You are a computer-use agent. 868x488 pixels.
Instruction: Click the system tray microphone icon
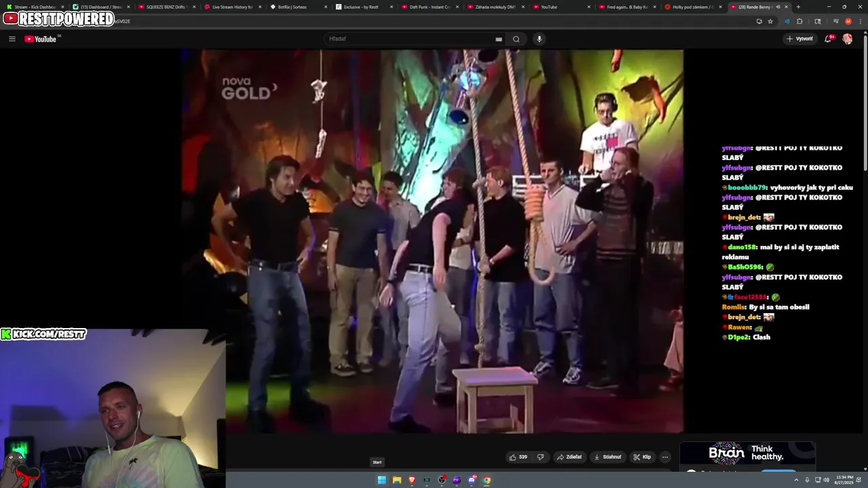click(807, 480)
